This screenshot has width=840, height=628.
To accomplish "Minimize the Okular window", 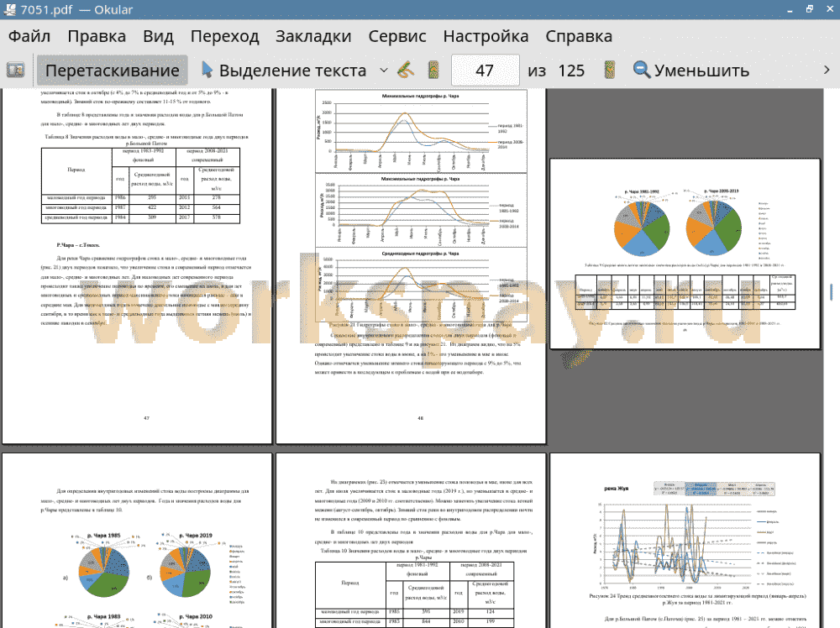I will (x=790, y=9).
